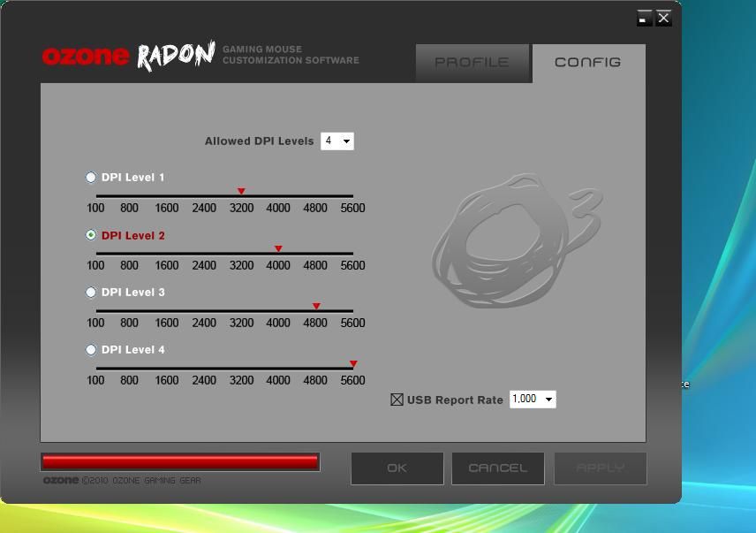Viewport: 756px width, 533px height.
Task: Click the DPI Level 2 label
Action: pos(133,235)
